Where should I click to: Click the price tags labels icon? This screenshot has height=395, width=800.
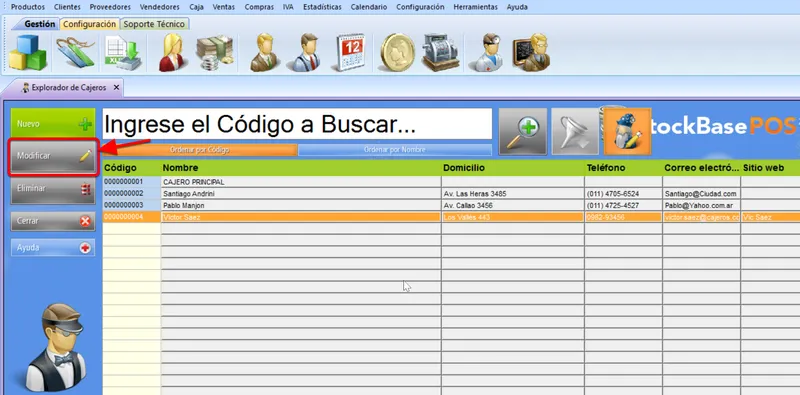point(76,53)
